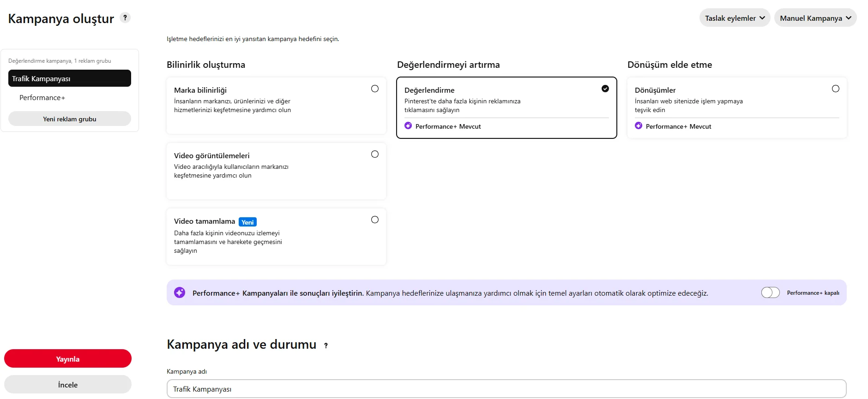Click the Performance+ kapalı label
This screenshot has width=868, height=399.
click(813, 293)
